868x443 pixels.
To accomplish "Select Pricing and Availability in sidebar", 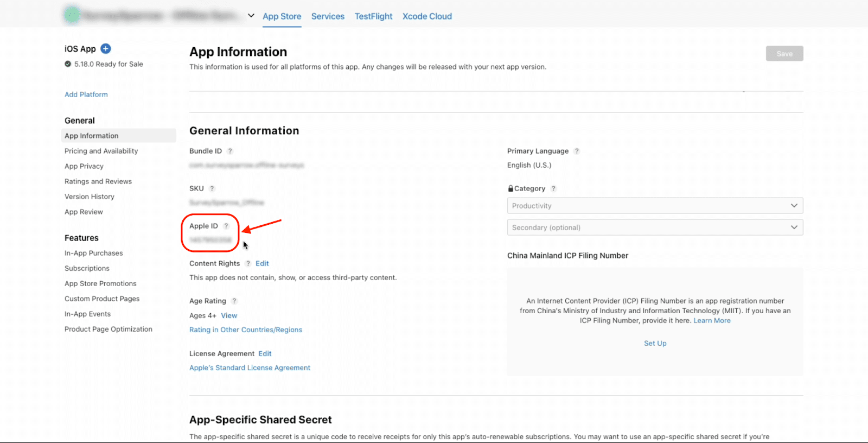I will [101, 151].
